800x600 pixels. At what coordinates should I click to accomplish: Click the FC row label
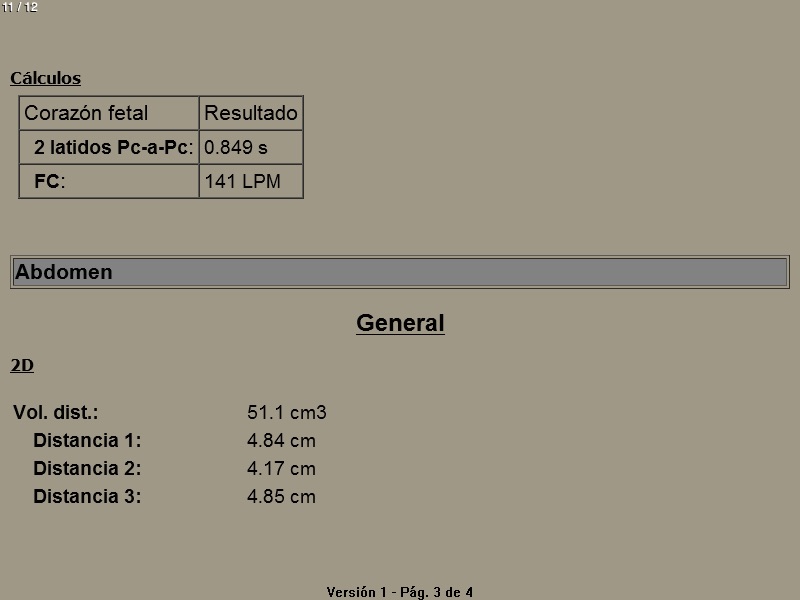pos(49,181)
